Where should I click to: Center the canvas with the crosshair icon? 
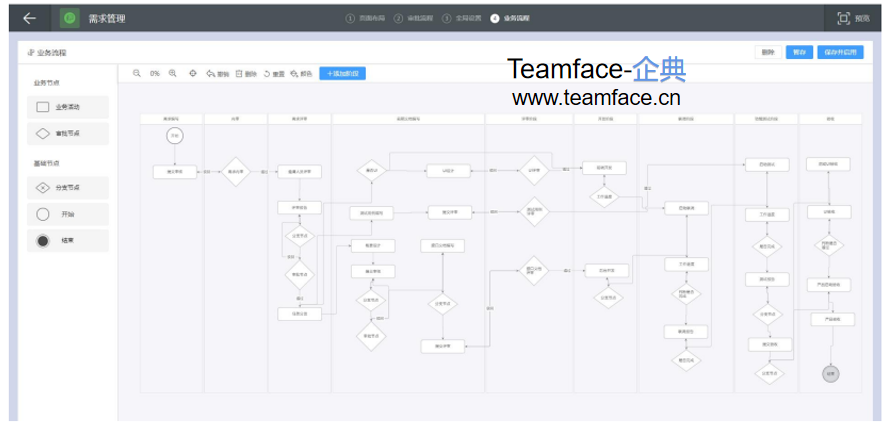pos(193,73)
